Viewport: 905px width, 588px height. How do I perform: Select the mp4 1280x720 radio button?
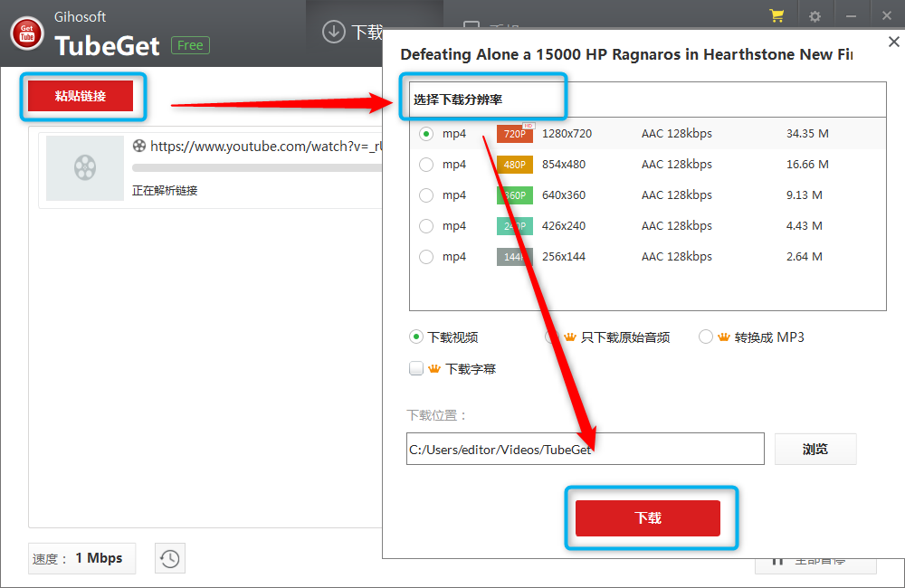426,134
